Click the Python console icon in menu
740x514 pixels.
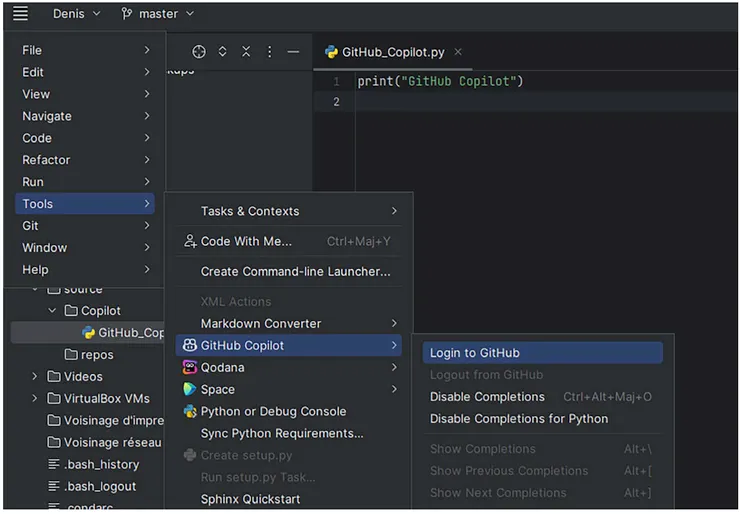pyautogui.click(x=190, y=411)
